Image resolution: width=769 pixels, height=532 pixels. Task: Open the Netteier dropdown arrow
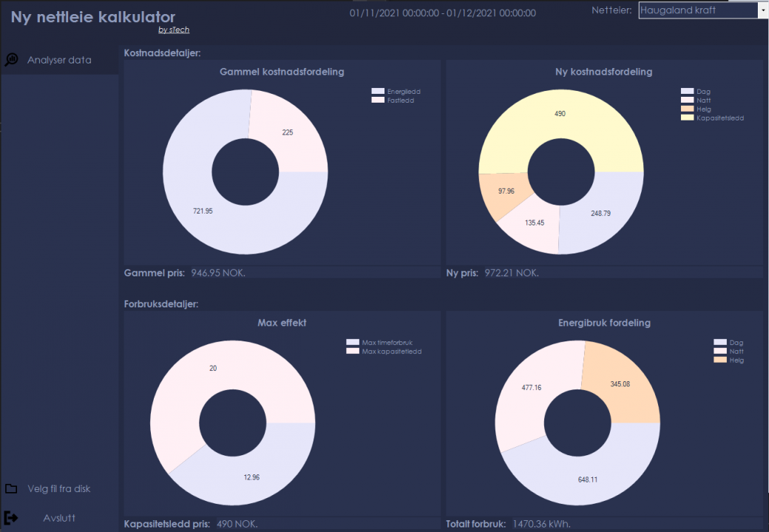click(763, 10)
